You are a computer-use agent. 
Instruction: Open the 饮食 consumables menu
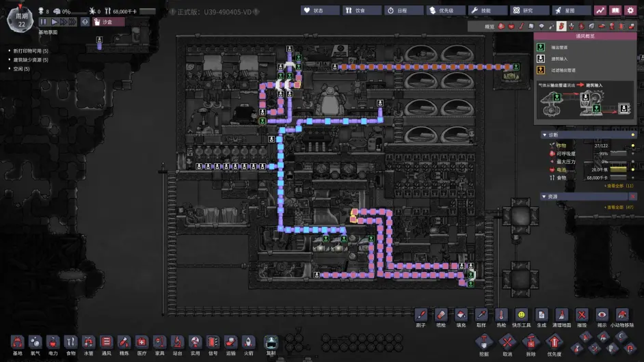pos(362,11)
